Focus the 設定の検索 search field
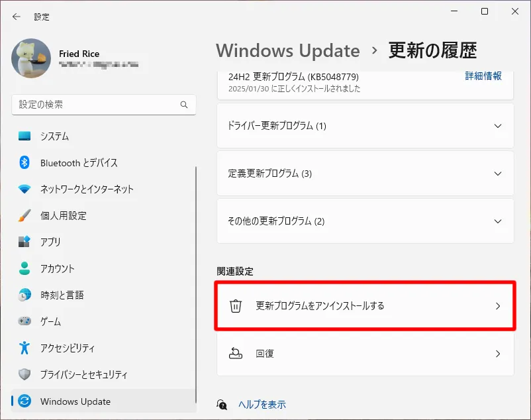 pos(104,105)
